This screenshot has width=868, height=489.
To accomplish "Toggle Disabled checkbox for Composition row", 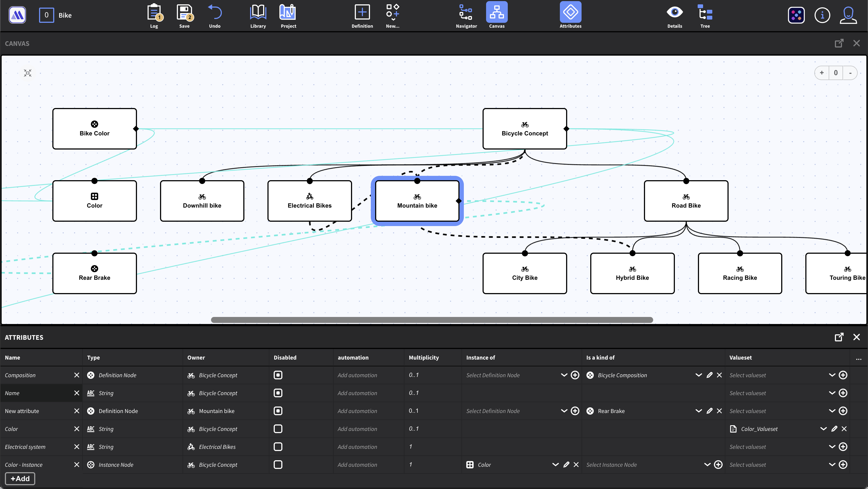I will (278, 375).
